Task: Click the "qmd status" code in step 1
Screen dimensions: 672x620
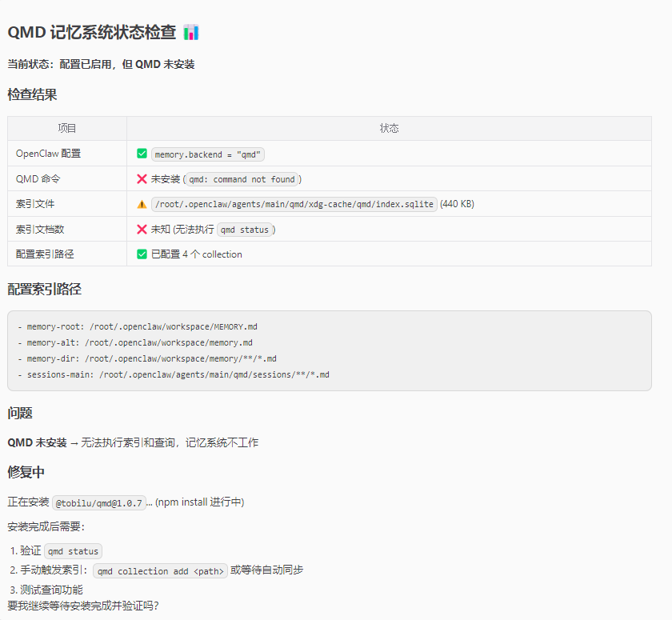Action: pos(73,551)
